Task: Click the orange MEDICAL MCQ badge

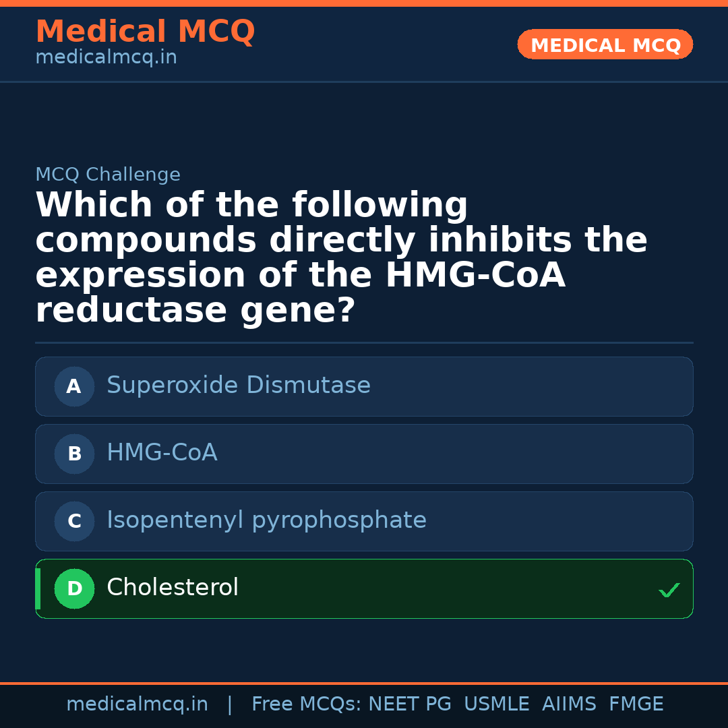Action: point(605,45)
